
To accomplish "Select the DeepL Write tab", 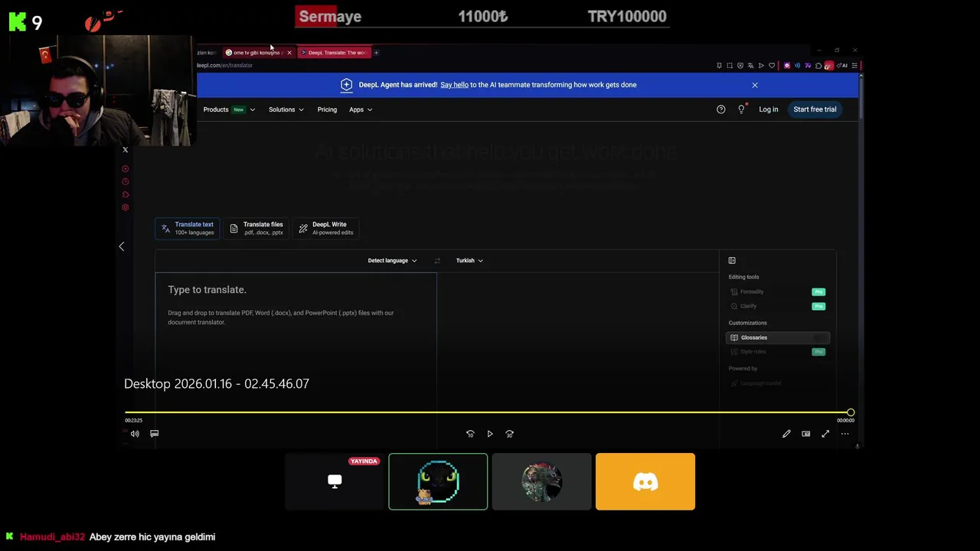I will (326, 228).
